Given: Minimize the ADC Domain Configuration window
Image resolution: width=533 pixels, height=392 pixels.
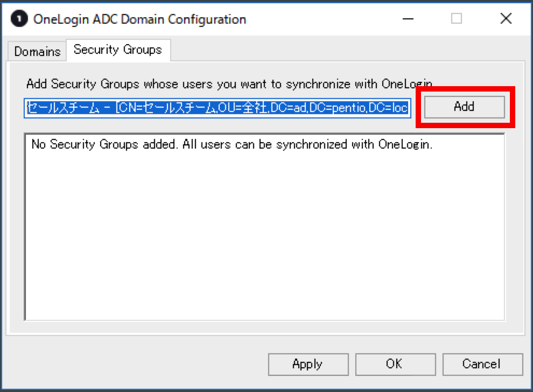Looking at the screenshot, I should [x=408, y=19].
